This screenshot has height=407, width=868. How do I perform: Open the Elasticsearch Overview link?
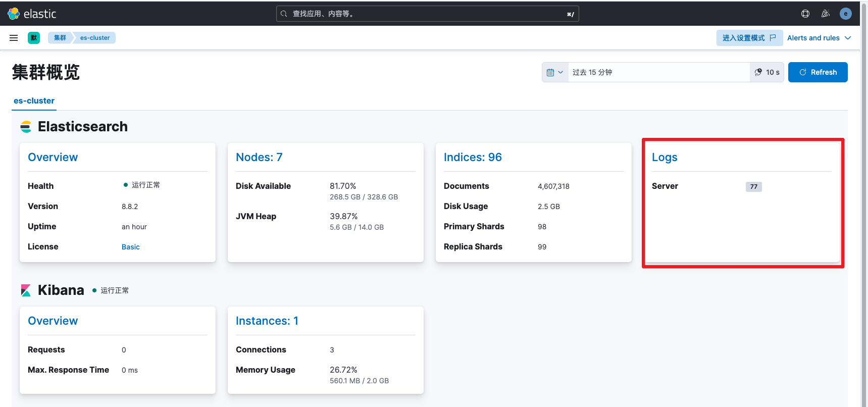[x=53, y=157]
